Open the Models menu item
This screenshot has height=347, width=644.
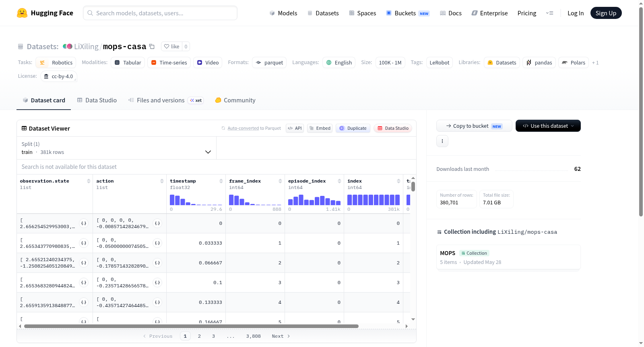click(x=283, y=13)
